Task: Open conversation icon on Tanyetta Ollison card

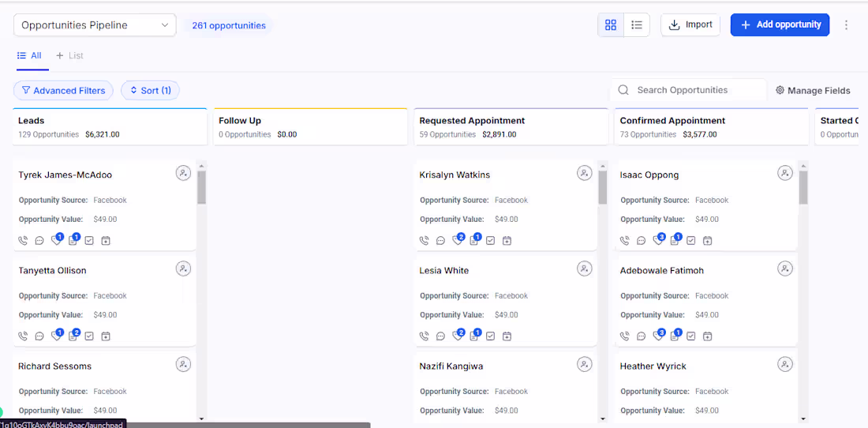Action: pyautogui.click(x=39, y=336)
